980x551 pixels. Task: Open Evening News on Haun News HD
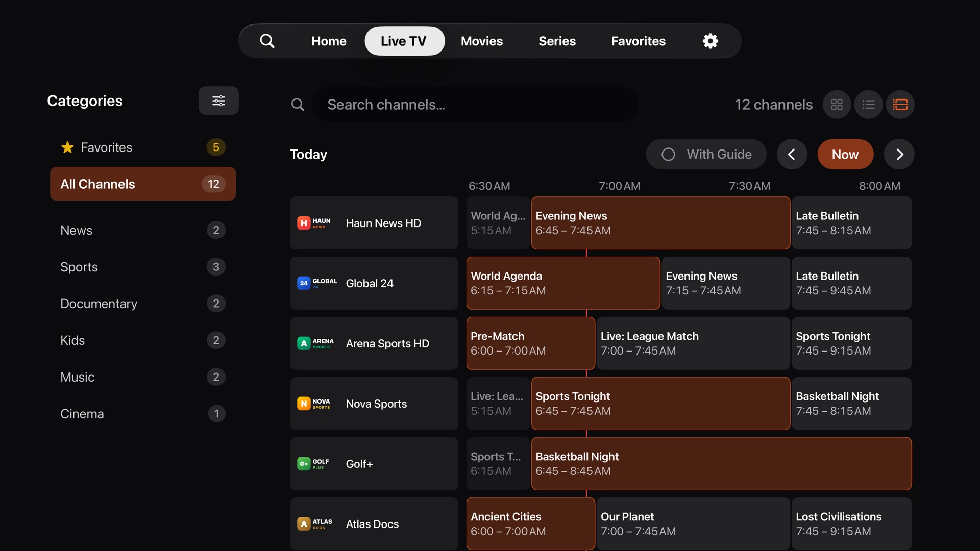click(x=660, y=223)
